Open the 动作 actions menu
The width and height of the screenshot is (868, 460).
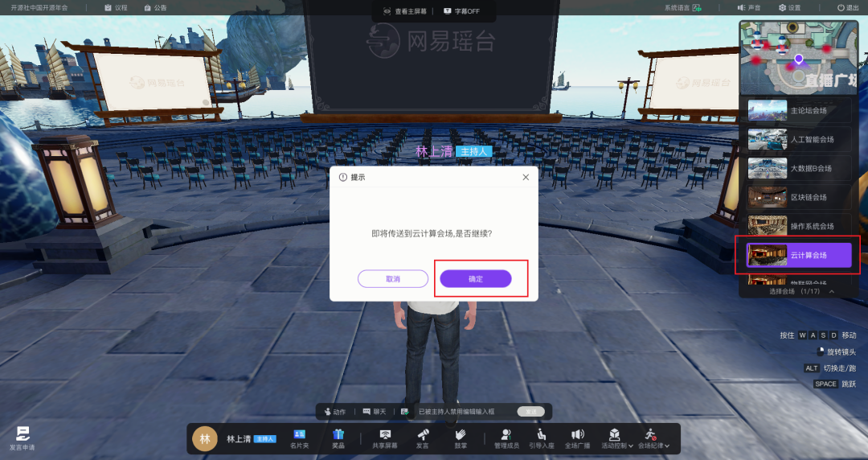click(x=335, y=412)
